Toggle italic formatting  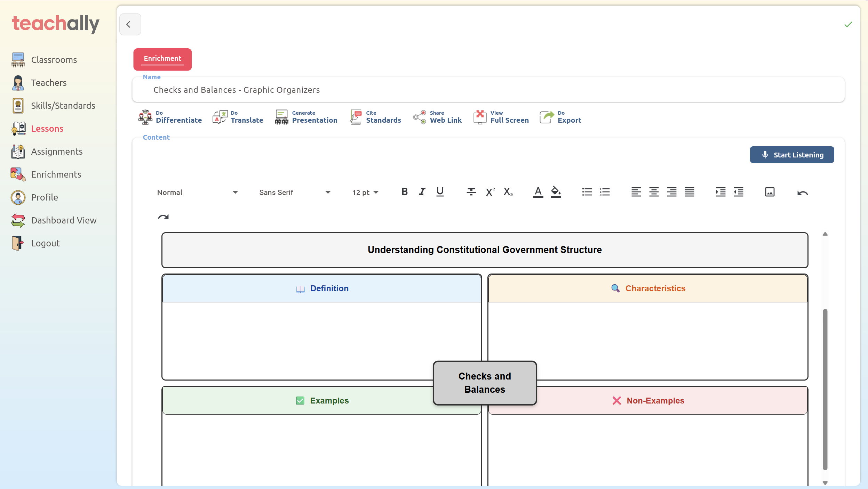point(422,192)
